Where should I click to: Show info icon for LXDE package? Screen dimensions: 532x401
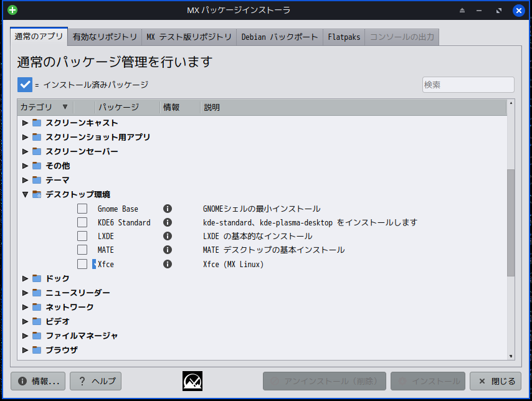pyautogui.click(x=168, y=236)
